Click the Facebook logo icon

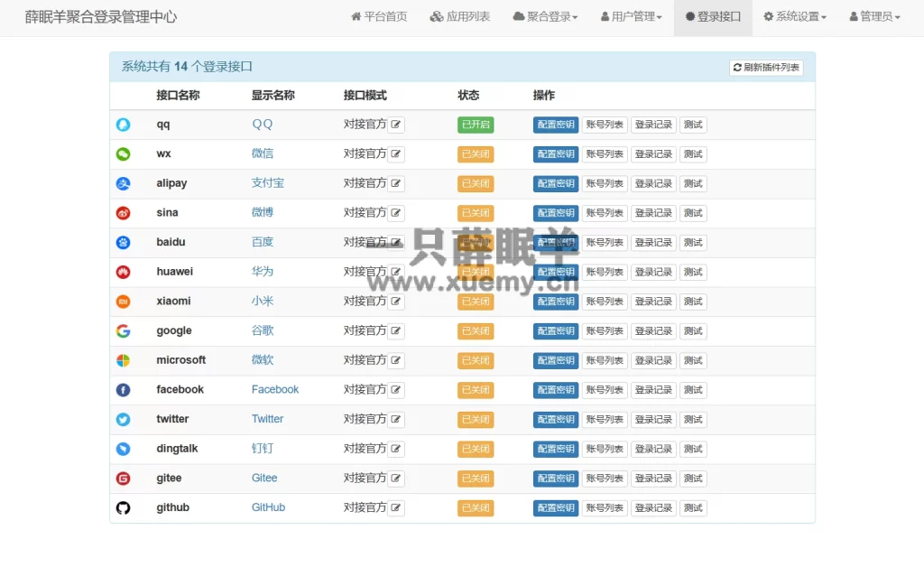coord(123,390)
